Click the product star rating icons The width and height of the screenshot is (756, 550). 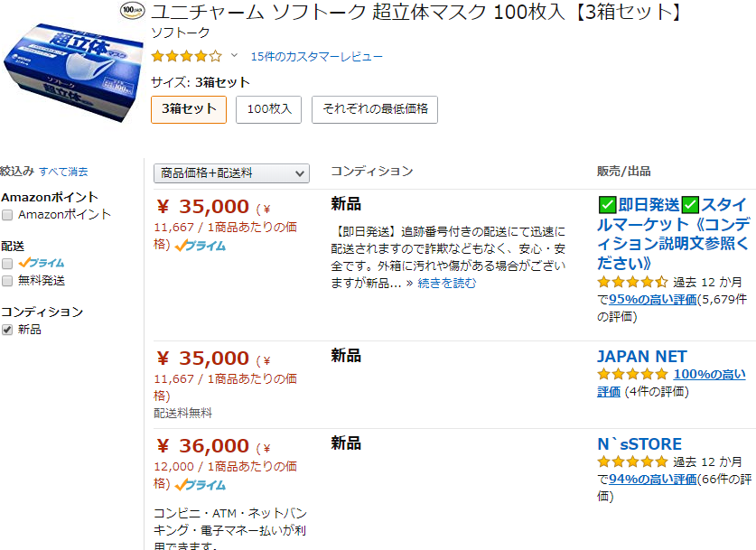click(x=186, y=56)
